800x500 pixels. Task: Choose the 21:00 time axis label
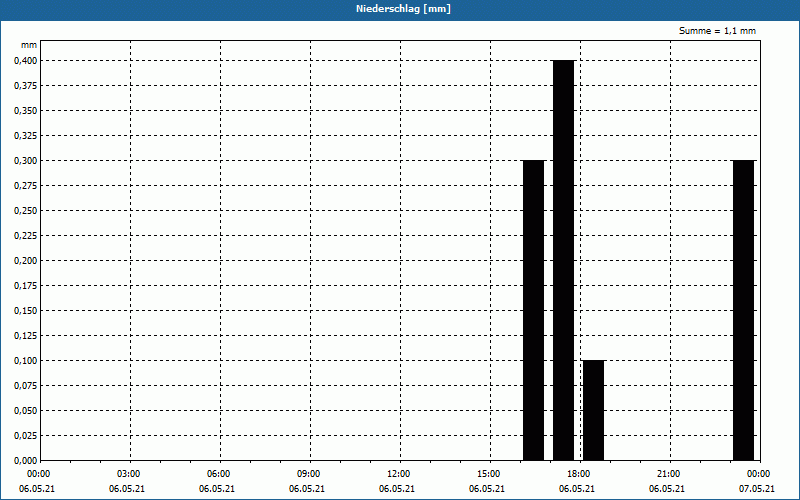coord(668,474)
